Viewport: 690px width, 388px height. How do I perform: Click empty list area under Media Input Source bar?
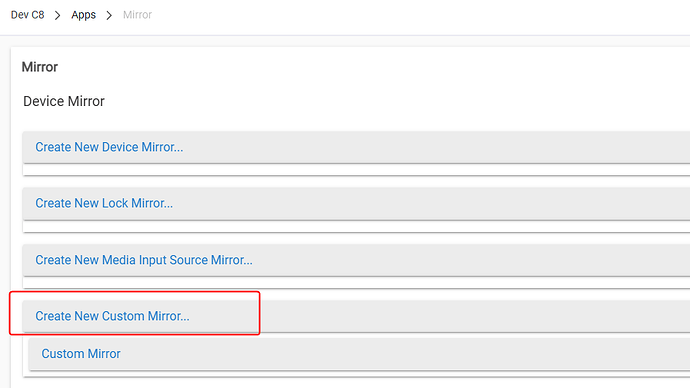point(356,282)
